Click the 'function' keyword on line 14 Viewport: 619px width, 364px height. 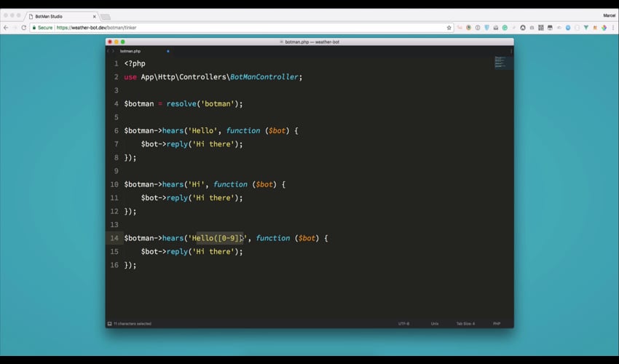click(x=273, y=238)
